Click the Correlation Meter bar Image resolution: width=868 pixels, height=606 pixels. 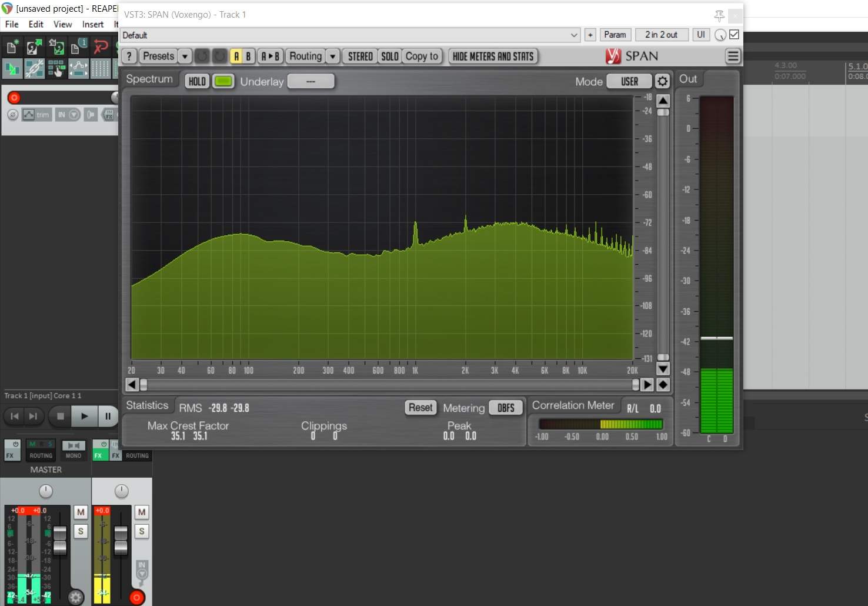click(601, 424)
